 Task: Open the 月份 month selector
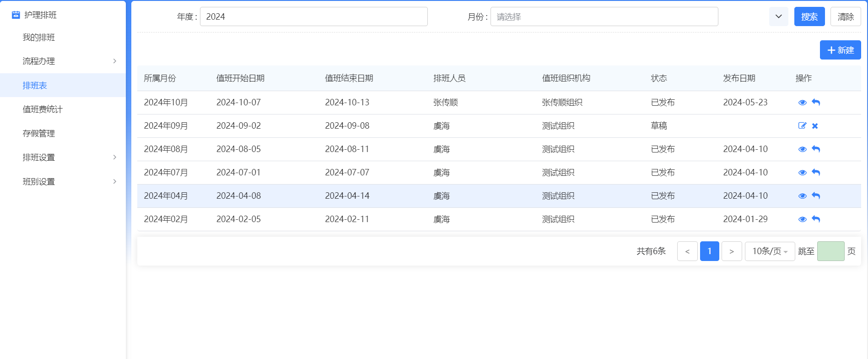(604, 16)
